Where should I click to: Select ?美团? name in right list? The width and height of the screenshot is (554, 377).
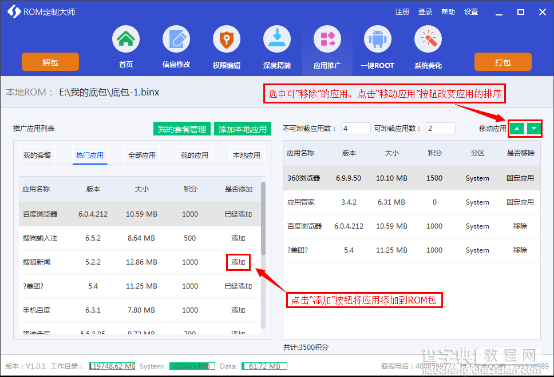(298, 250)
